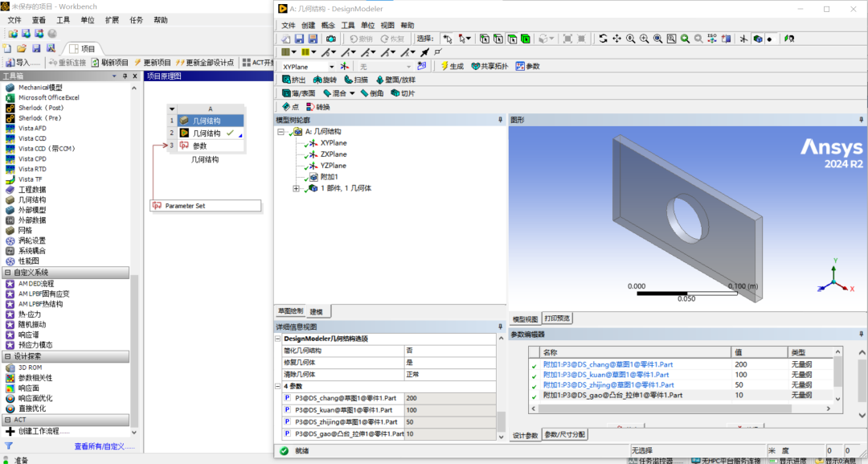The image size is (868, 464).
Task: Select the Chamfer (倒角) tool
Action: [x=372, y=93]
